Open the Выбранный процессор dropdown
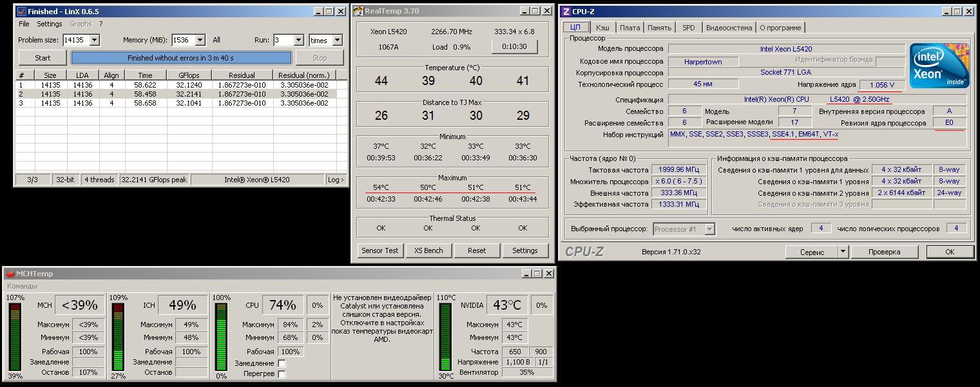The width and height of the screenshot is (980, 387). point(709,229)
